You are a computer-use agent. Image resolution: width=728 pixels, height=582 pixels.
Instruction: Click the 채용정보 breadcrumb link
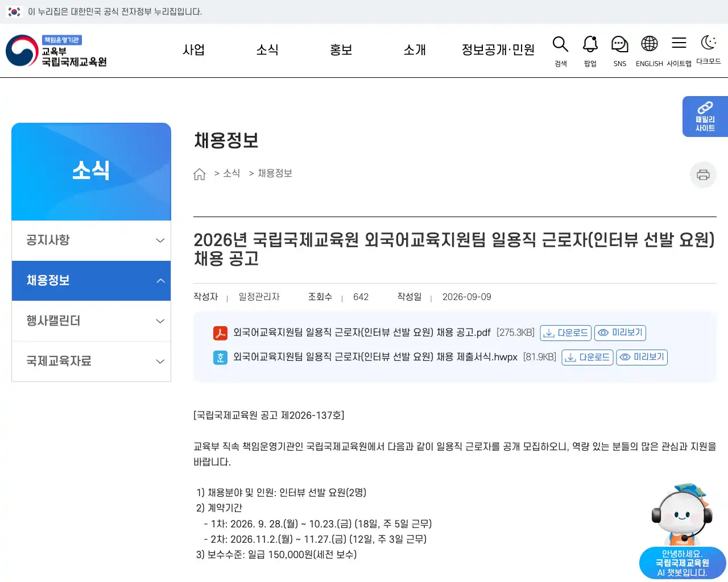click(x=275, y=173)
